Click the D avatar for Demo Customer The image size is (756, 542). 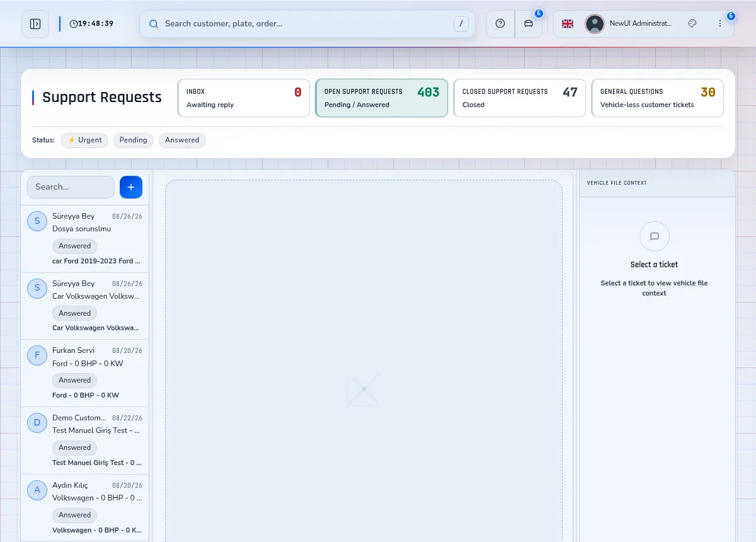click(37, 422)
